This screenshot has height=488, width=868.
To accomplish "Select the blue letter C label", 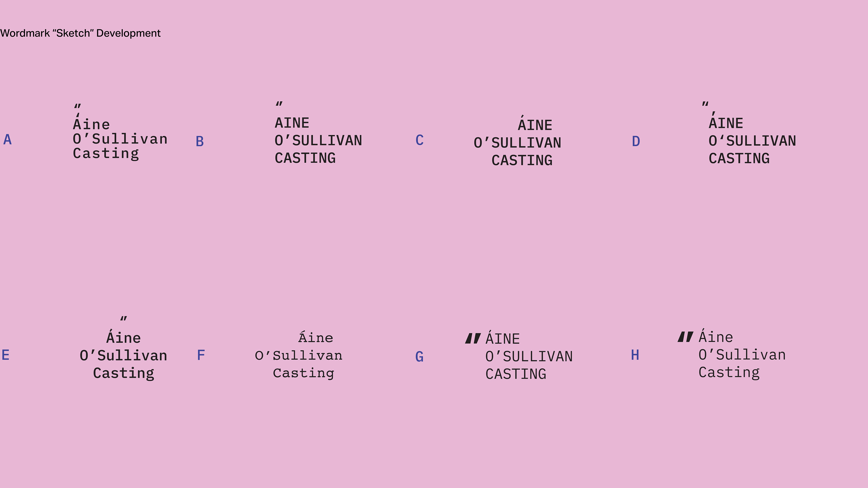I will point(420,140).
